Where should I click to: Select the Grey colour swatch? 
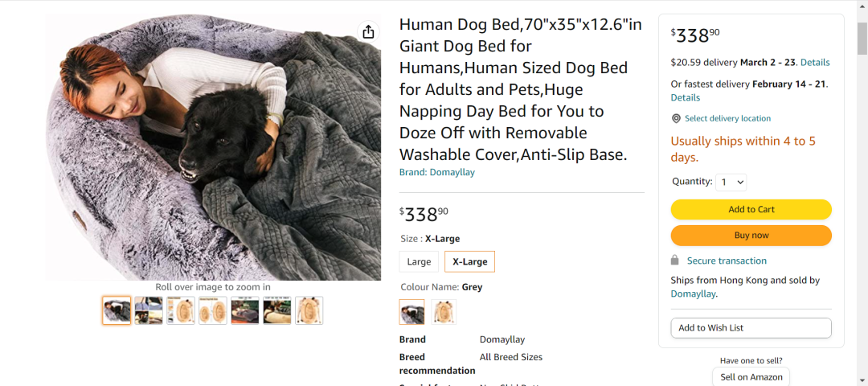coord(411,312)
